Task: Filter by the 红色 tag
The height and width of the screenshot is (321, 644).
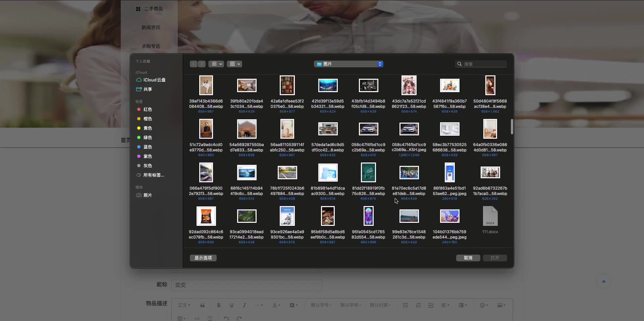Action: (148, 109)
